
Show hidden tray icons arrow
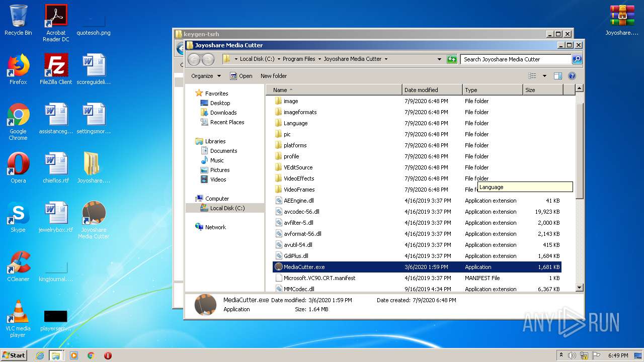[x=560, y=355]
